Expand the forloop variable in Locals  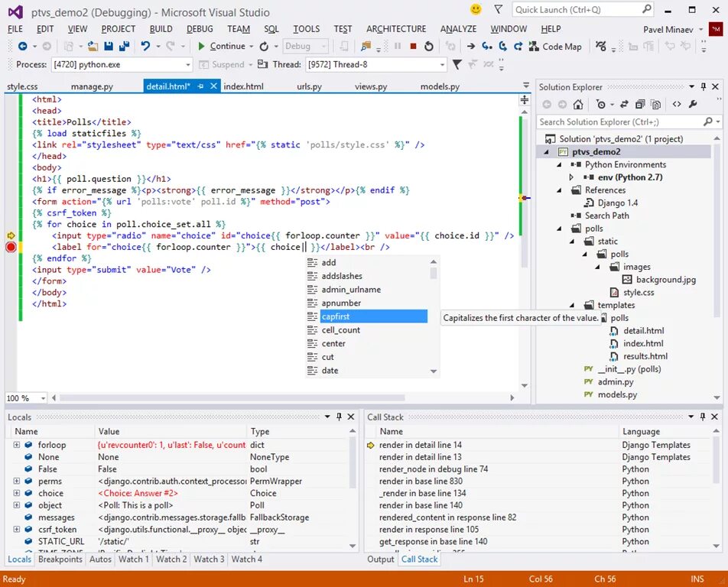point(16,445)
